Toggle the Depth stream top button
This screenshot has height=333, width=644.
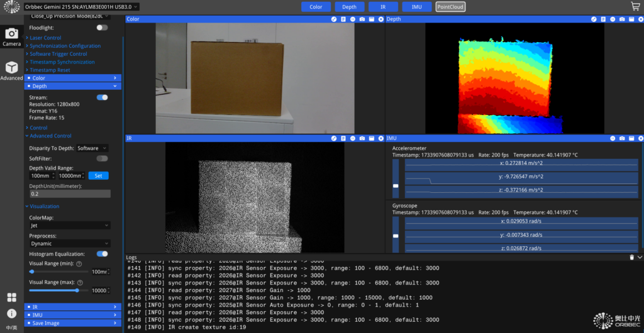point(350,7)
